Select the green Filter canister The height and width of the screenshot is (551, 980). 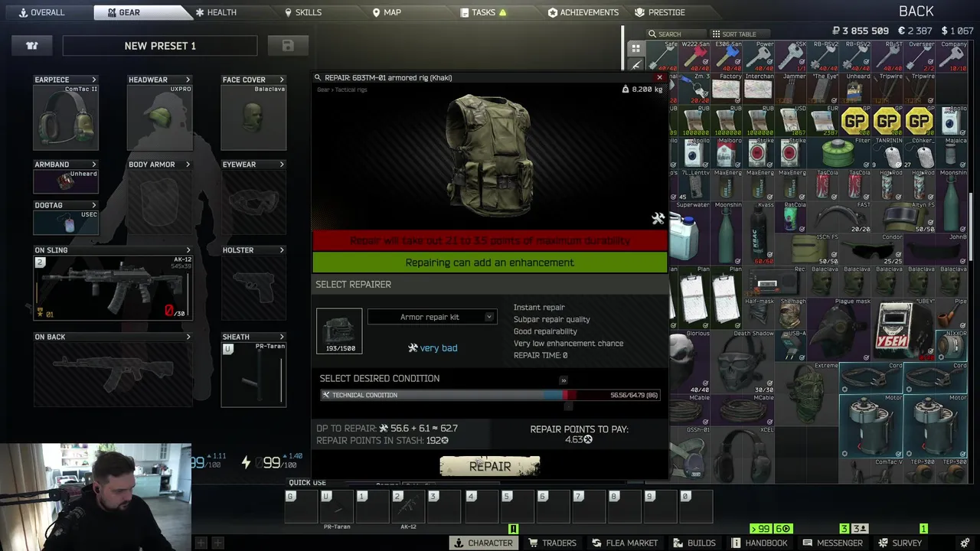840,152
